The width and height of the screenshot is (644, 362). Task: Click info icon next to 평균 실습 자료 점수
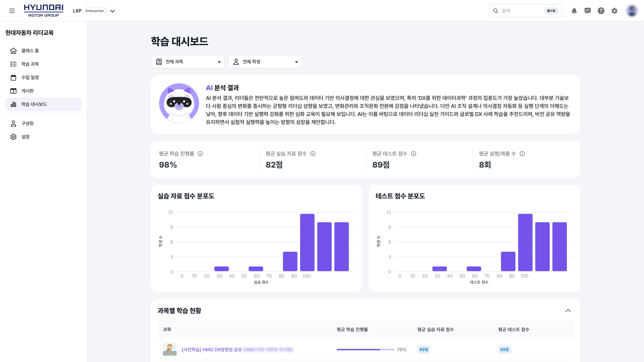click(313, 154)
